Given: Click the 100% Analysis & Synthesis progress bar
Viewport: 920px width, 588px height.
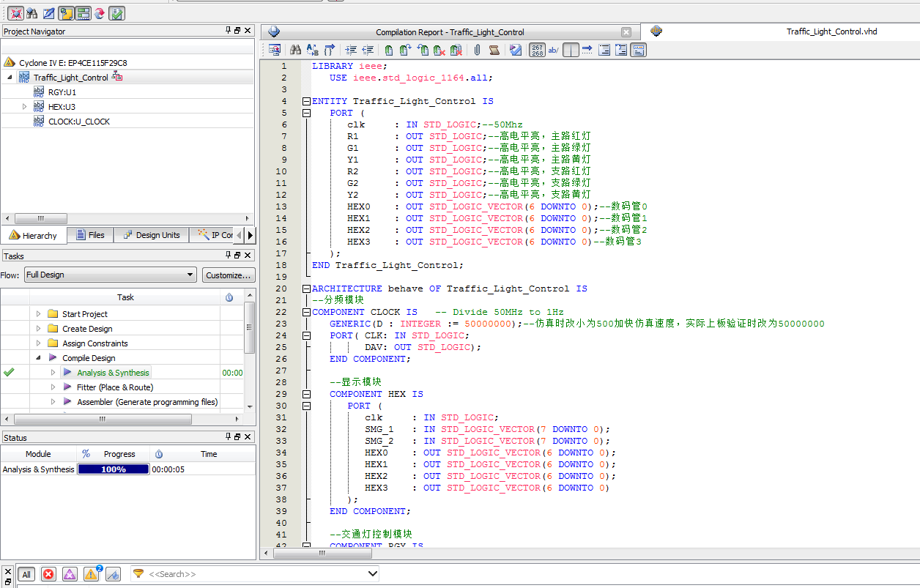Looking at the screenshot, I should click(x=114, y=469).
